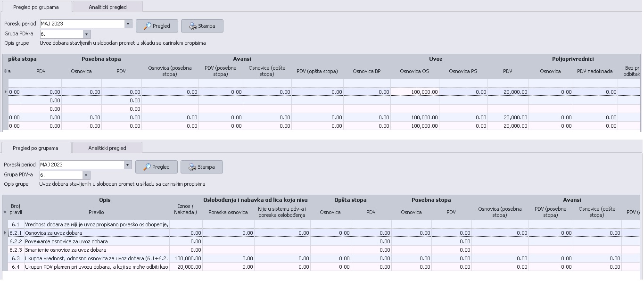Click the asterisk column chooser icon in lower grid

tap(6, 212)
